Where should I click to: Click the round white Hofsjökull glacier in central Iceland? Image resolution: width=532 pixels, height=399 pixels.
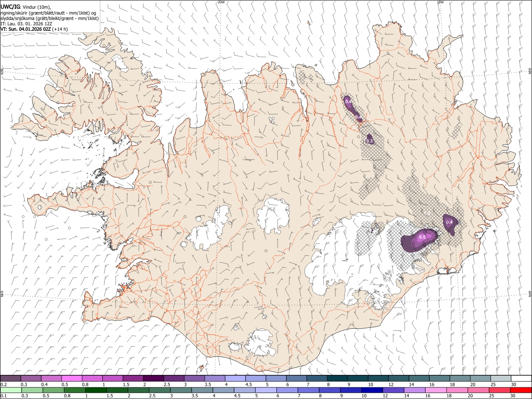tap(273, 216)
